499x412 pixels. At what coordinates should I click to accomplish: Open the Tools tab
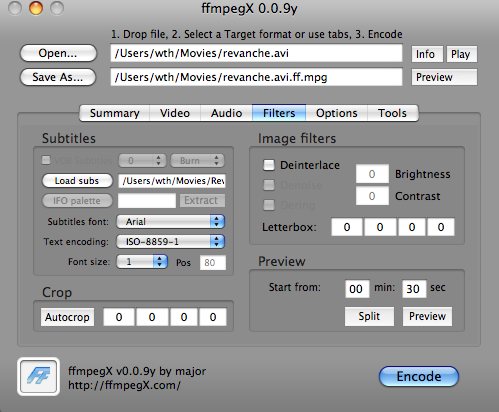pos(392,113)
